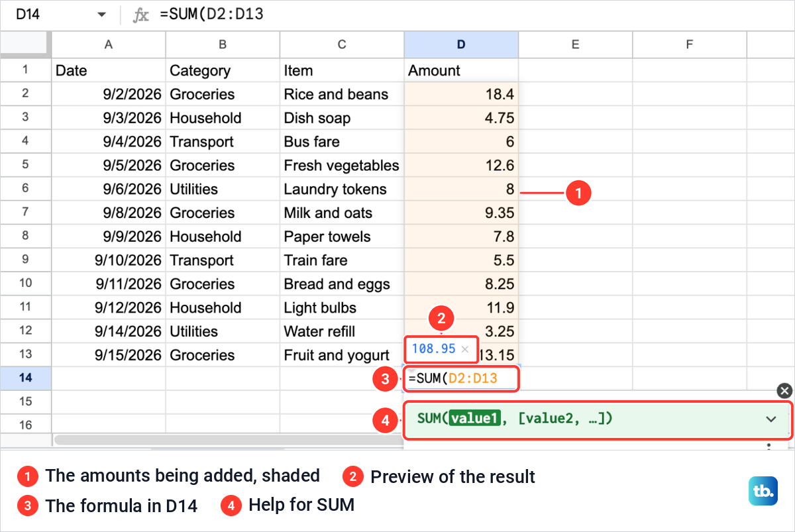
Task: Select the select-all corner box of the grid
Action: [x=25, y=44]
